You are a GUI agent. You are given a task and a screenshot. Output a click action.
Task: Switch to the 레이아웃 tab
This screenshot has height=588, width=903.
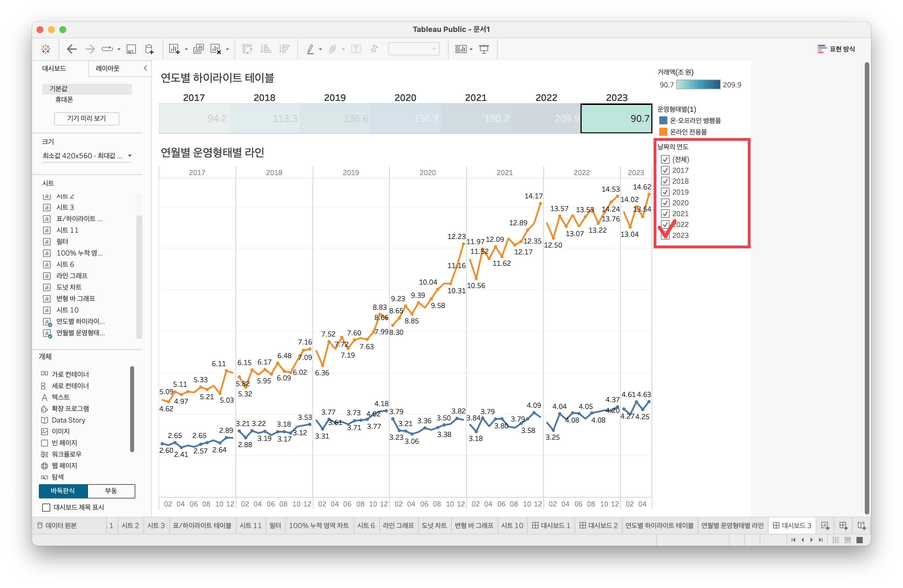tap(107, 68)
